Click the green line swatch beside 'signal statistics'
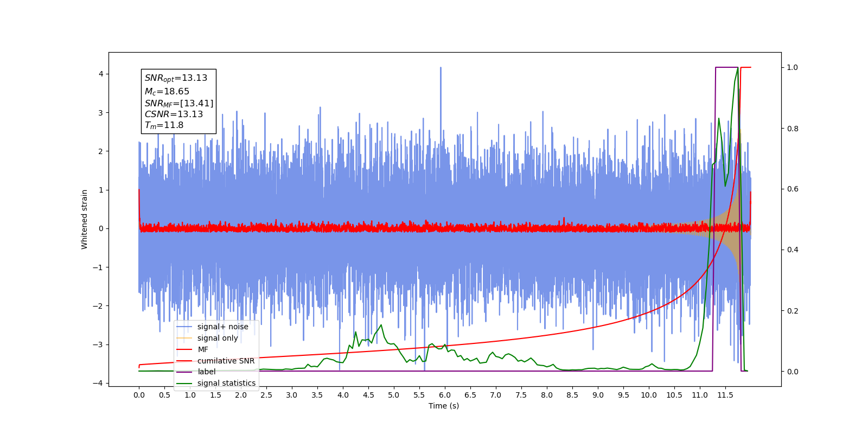 click(x=184, y=383)
